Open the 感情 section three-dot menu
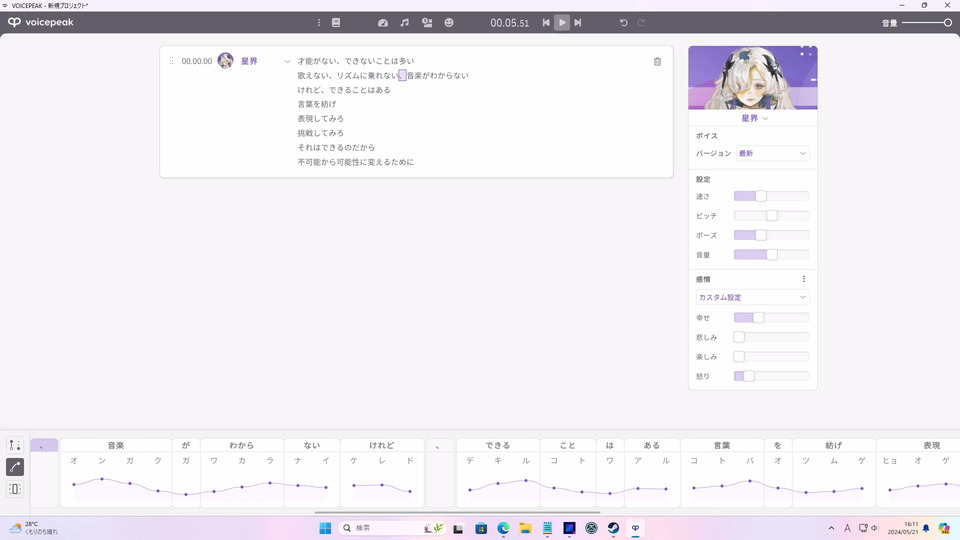The height and width of the screenshot is (540, 960). 804,279
